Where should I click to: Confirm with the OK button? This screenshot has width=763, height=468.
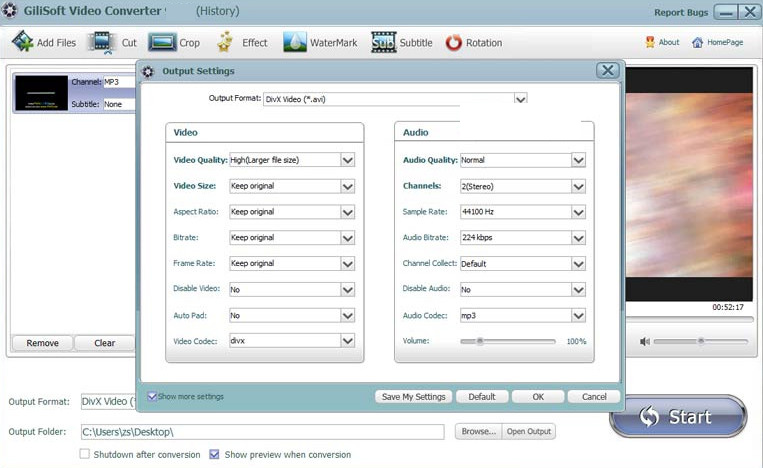click(538, 396)
